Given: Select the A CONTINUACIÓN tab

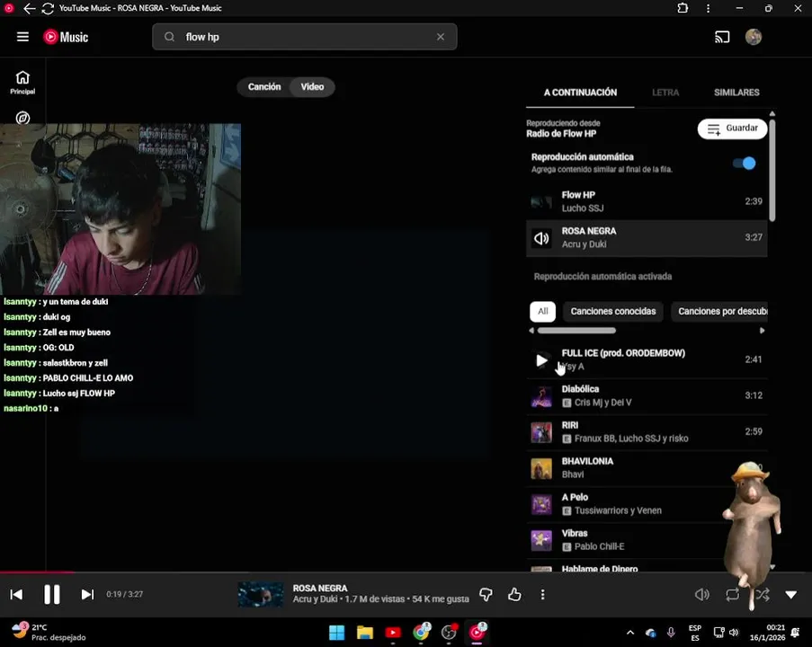Looking at the screenshot, I should point(580,93).
